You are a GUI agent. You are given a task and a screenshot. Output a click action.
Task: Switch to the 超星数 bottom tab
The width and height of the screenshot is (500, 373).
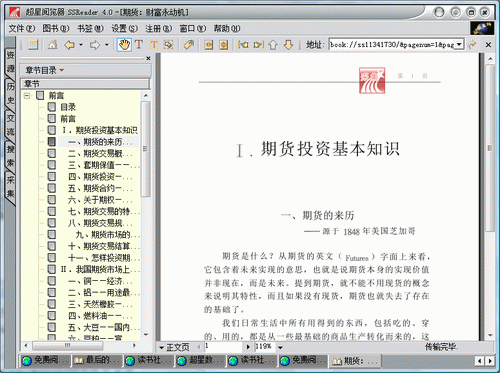(x=200, y=360)
